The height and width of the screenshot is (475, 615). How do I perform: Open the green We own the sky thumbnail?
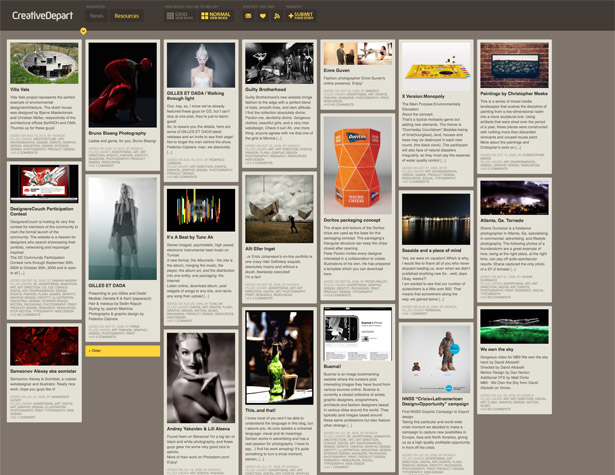[x=515, y=326]
